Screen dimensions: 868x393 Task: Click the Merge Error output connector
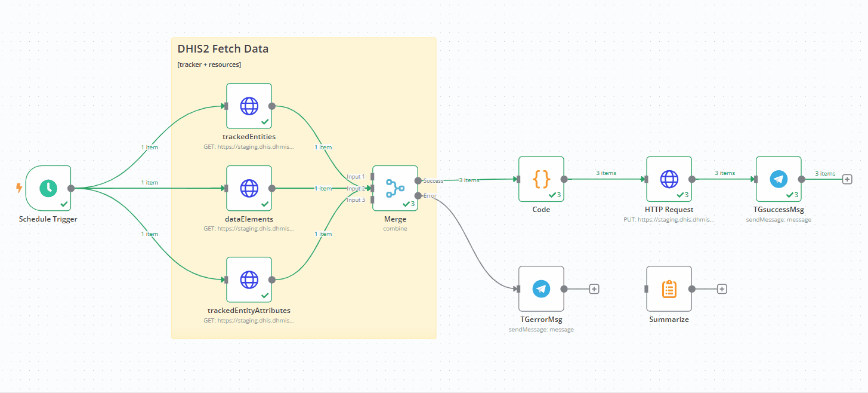point(418,195)
